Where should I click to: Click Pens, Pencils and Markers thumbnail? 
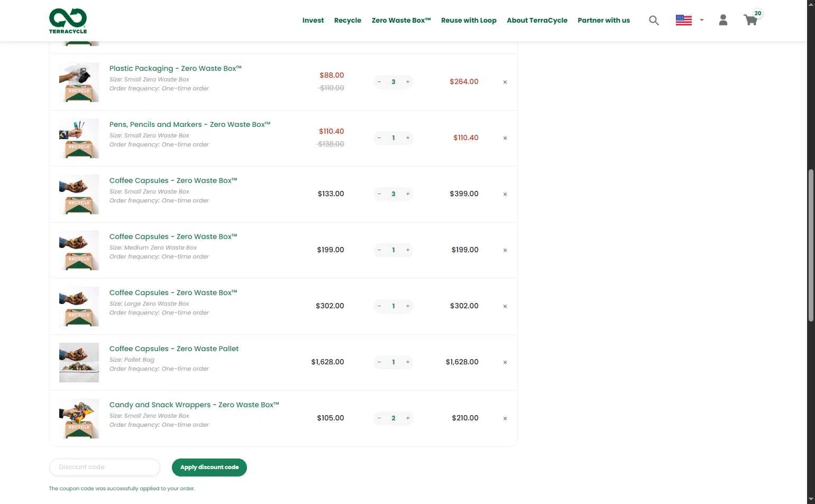pyautogui.click(x=79, y=138)
